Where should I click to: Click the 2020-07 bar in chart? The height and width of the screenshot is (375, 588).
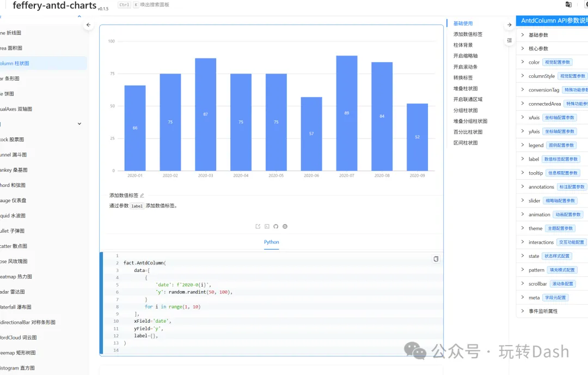[x=347, y=113]
